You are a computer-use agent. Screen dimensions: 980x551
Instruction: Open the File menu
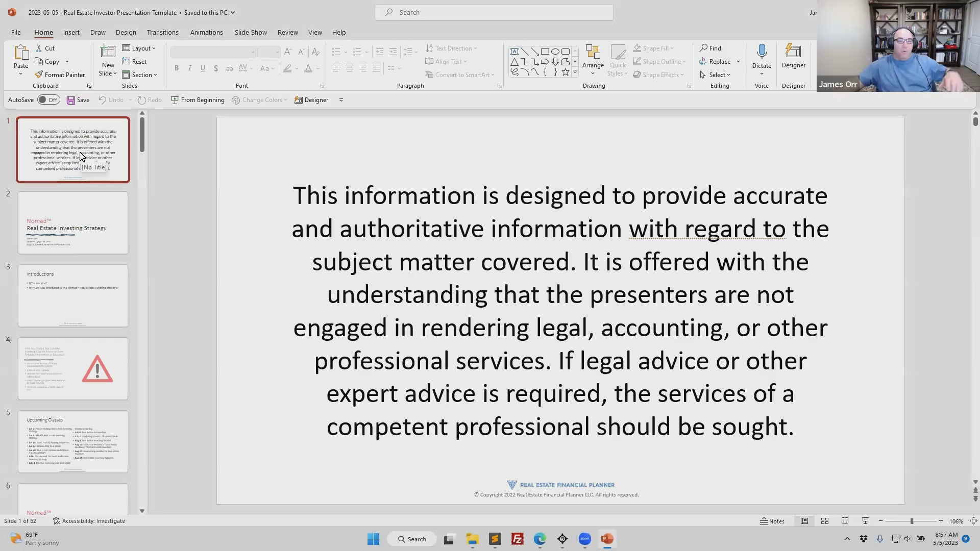point(16,32)
